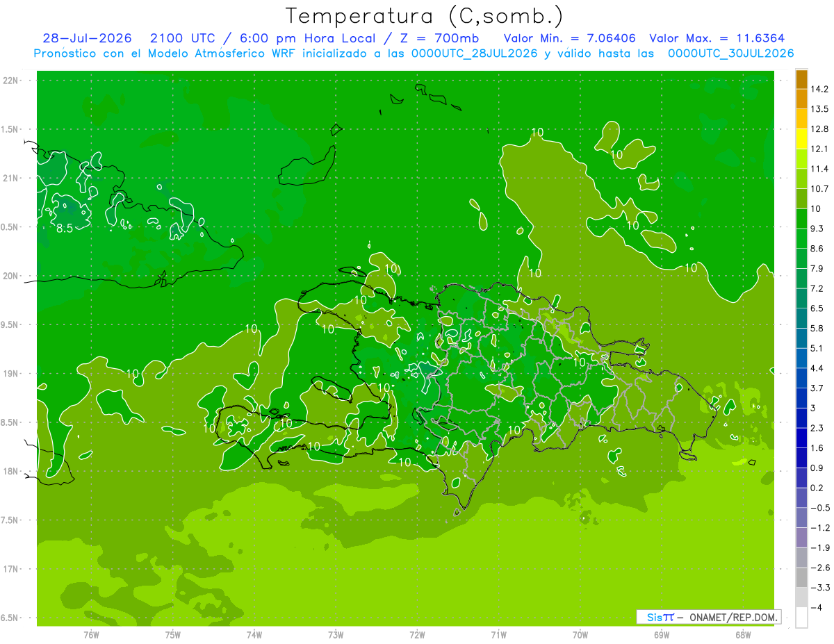Click the "74W" longitude axis label

click(x=254, y=634)
